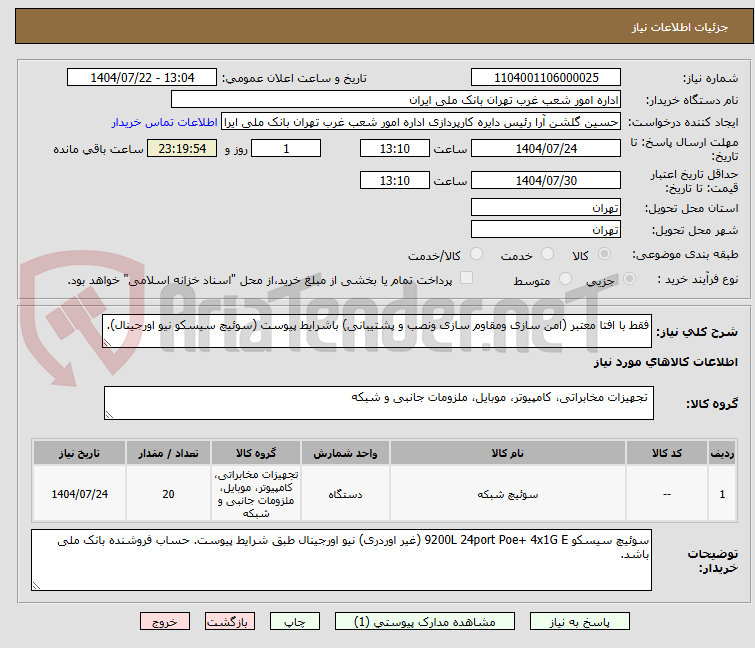Click the row number cell showing 1
The image size is (755, 648).
[722, 494]
